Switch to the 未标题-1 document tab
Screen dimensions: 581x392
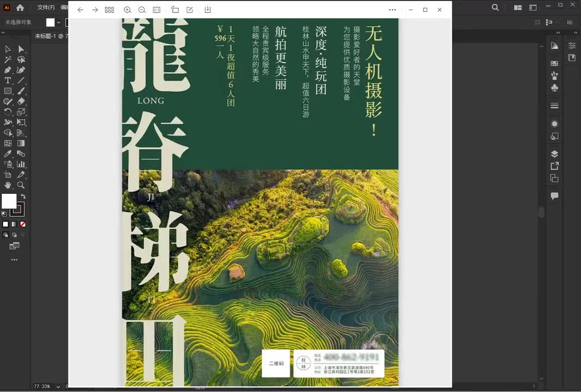click(x=51, y=36)
